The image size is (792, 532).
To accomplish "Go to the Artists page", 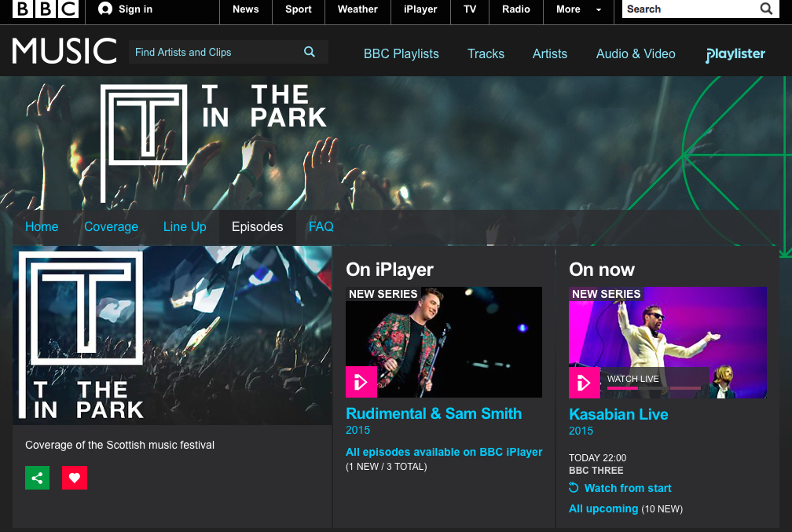I will click(x=549, y=54).
